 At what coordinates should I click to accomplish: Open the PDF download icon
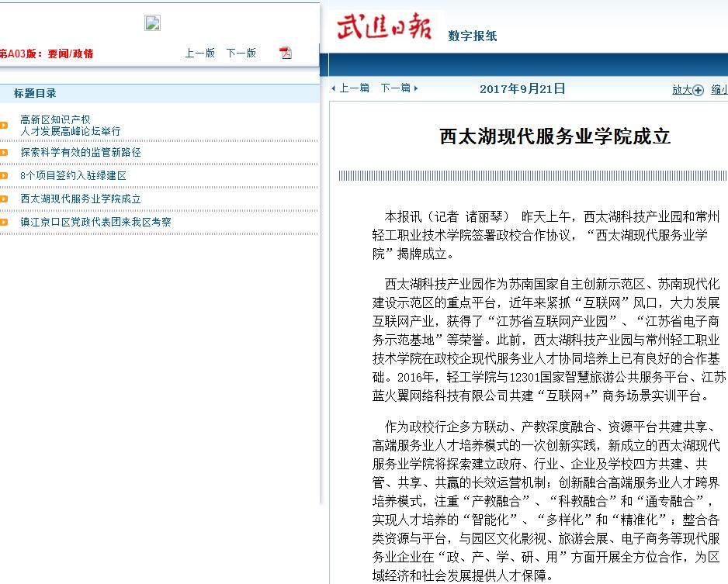[286, 53]
